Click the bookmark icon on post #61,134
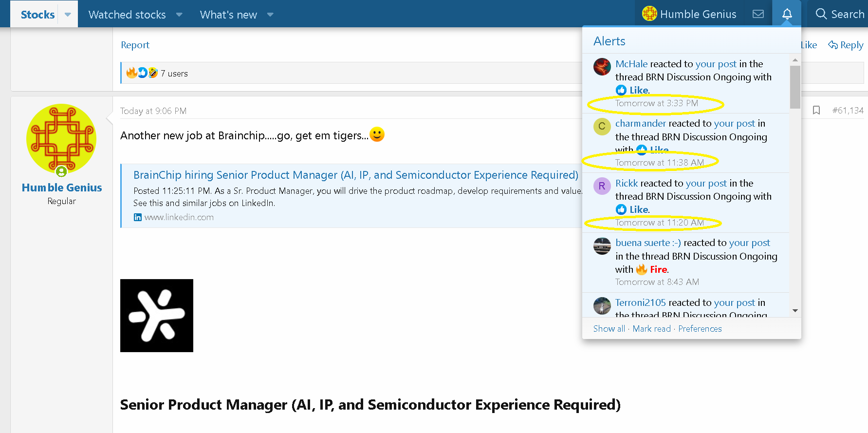 816,111
